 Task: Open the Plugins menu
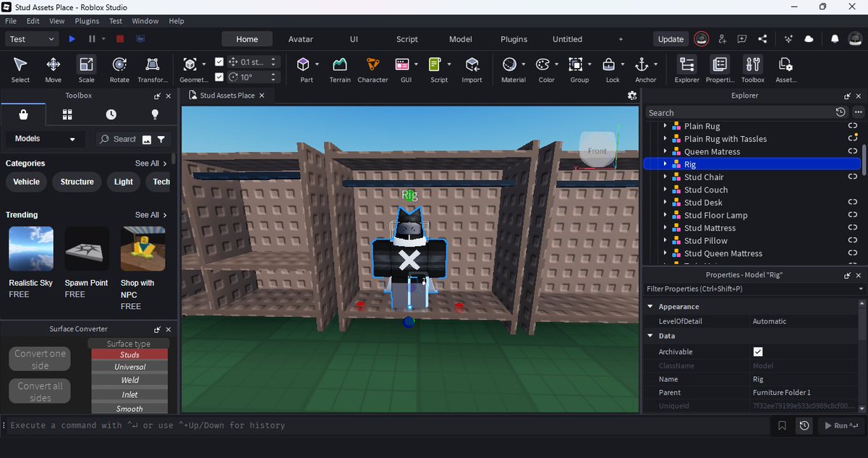coord(87,21)
